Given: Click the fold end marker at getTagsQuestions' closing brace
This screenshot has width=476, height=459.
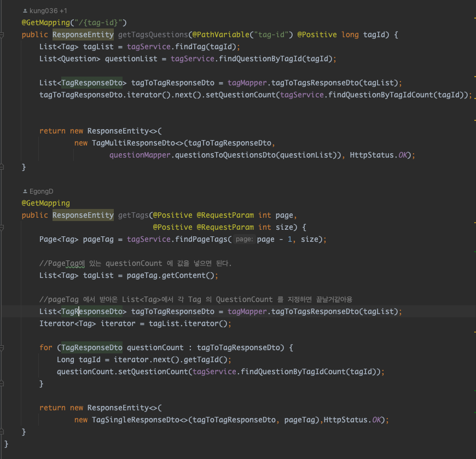Looking at the screenshot, I should pos(2,167).
